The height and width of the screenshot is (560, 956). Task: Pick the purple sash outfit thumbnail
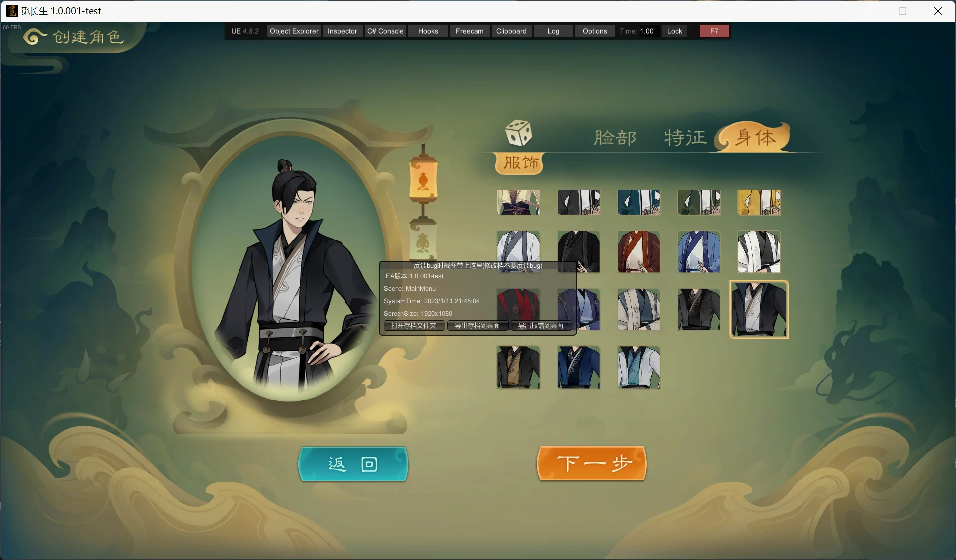point(518,202)
